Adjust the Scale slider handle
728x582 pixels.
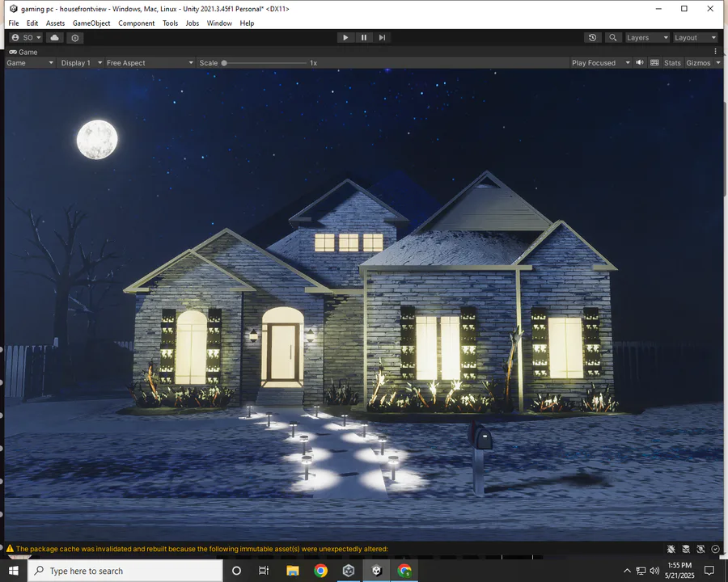[224, 63]
